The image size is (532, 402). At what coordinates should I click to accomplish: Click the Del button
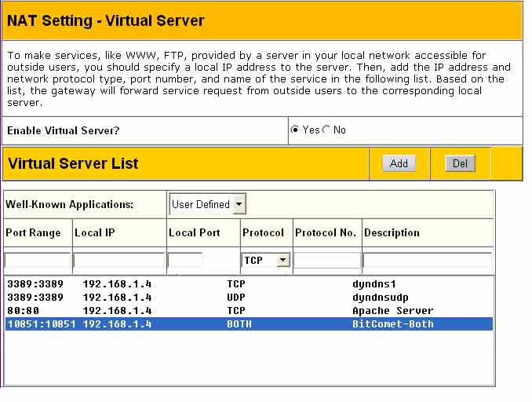coord(460,163)
